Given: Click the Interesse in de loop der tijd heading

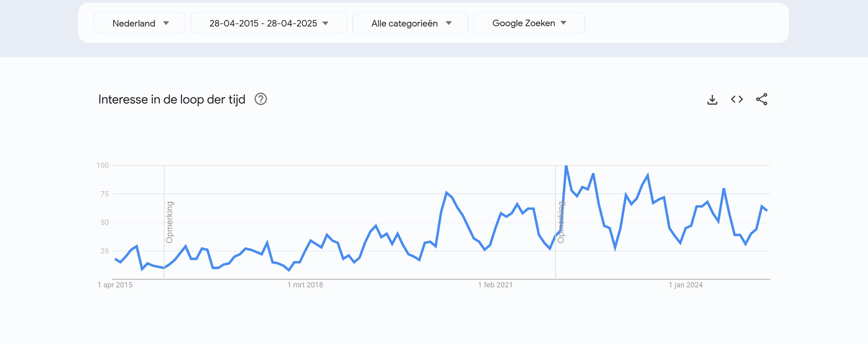Looking at the screenshot, I should [172, 99].
